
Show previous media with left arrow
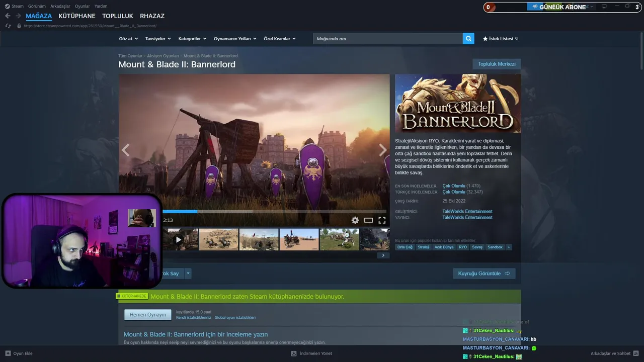pos(126,150)
